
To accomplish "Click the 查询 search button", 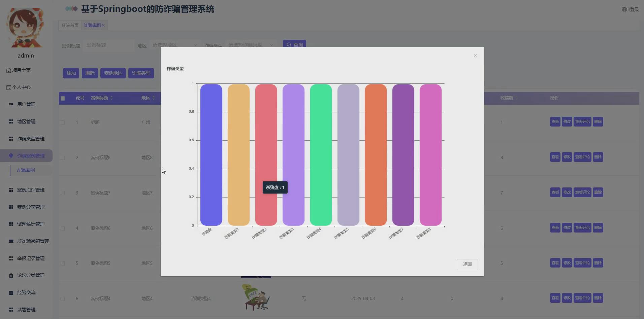I will pos(294,44).
